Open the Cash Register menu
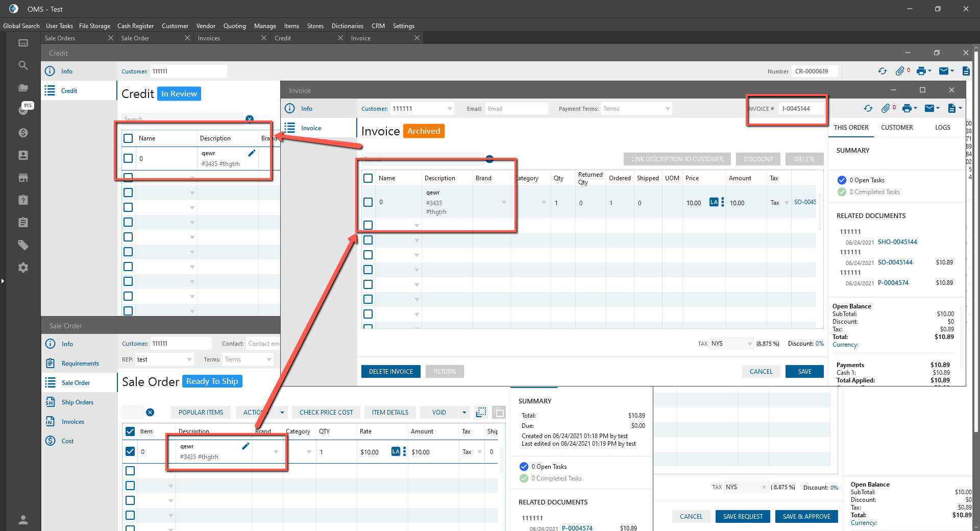980x531 pixels. [135, 26]
